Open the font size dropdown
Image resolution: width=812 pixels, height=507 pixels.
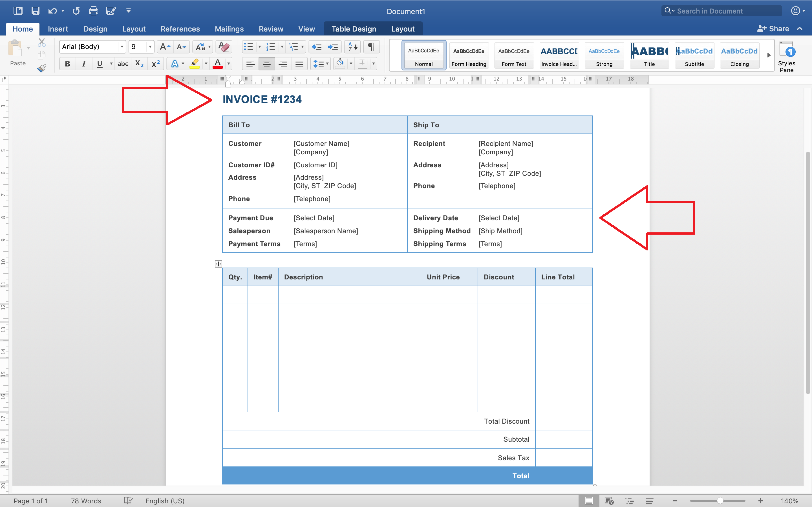pyautogui.click(x=150, y=46)
